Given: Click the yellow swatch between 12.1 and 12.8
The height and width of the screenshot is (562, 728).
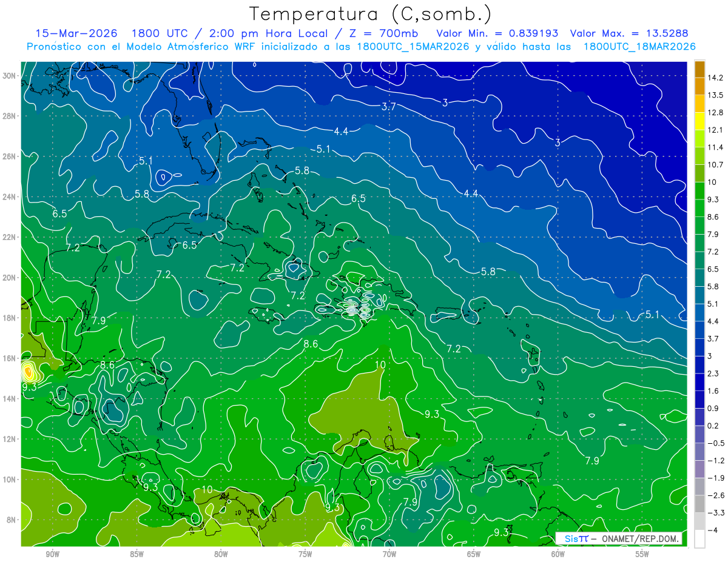Looking at the screenshot, I should (x=699, y=121).
